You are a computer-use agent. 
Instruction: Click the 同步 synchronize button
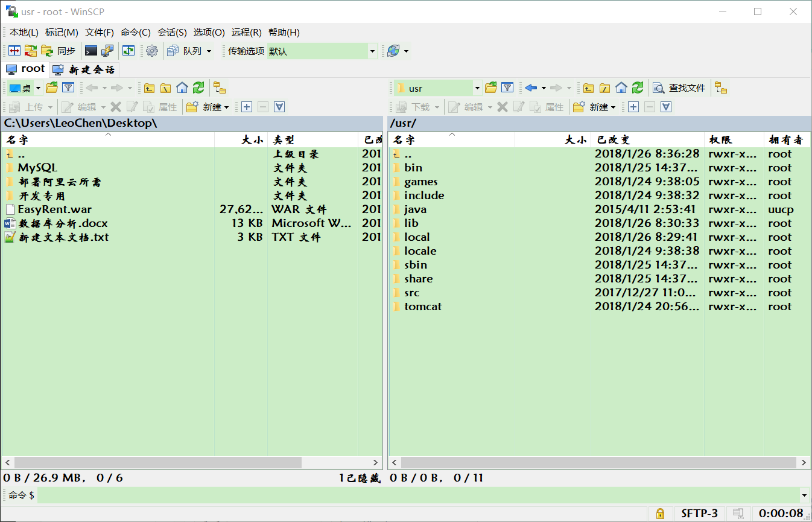click(x=60, y=51)
